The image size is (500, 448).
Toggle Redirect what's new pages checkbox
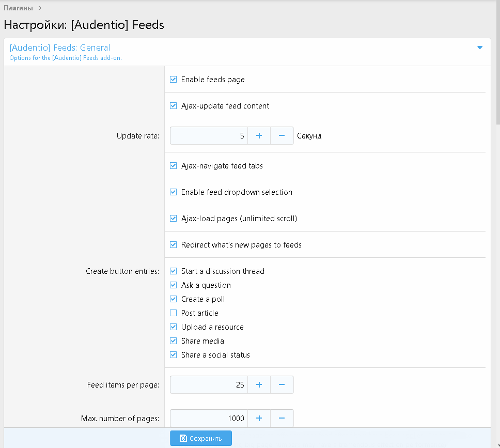(173, 245)
